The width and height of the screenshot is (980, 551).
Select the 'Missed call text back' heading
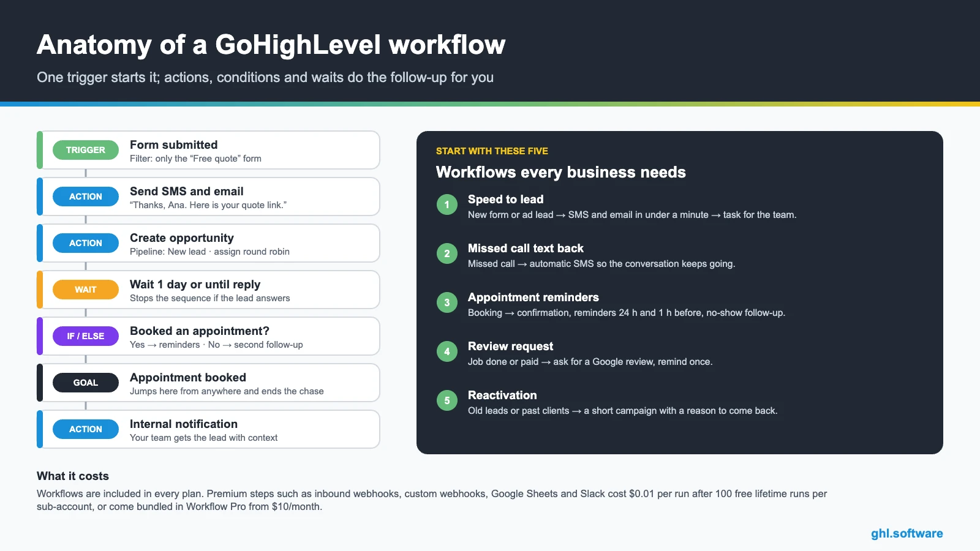point(526,249)
